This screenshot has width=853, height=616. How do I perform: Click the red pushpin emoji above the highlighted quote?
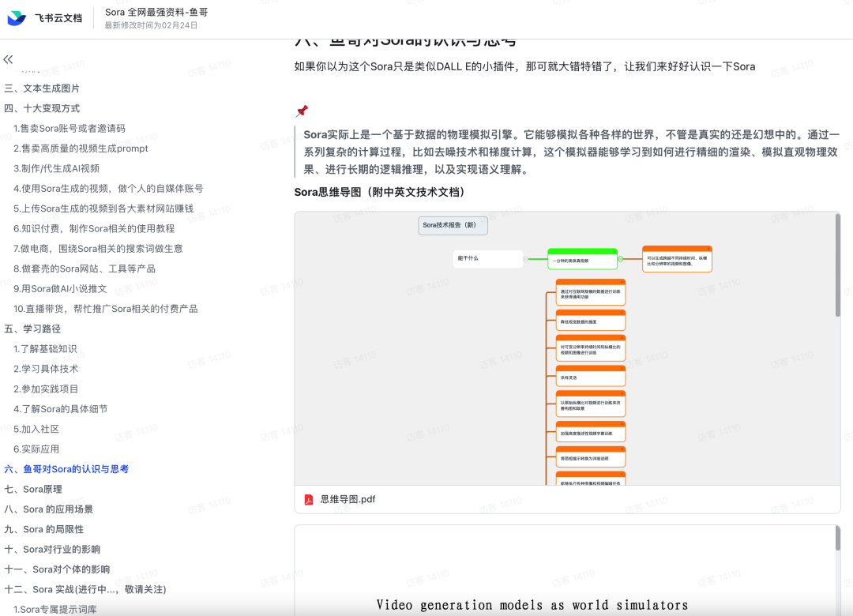tap(301, 110)
